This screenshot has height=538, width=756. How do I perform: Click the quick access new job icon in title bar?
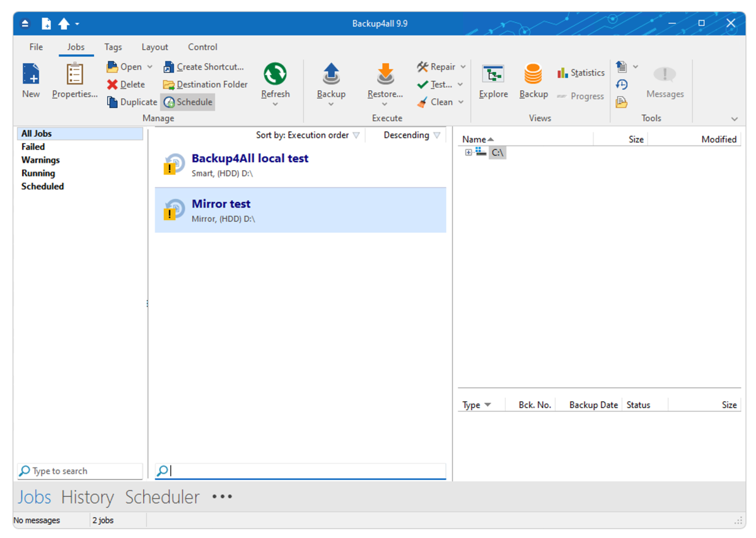(x=46, y=23)
